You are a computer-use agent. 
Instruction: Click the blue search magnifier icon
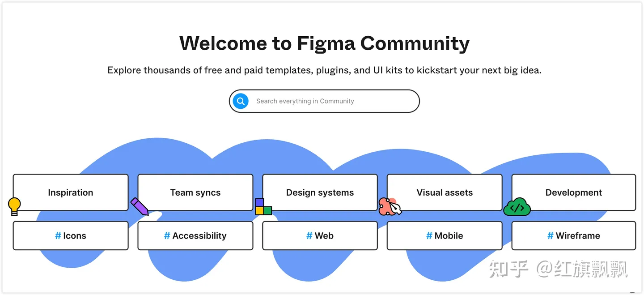(241, 101)
